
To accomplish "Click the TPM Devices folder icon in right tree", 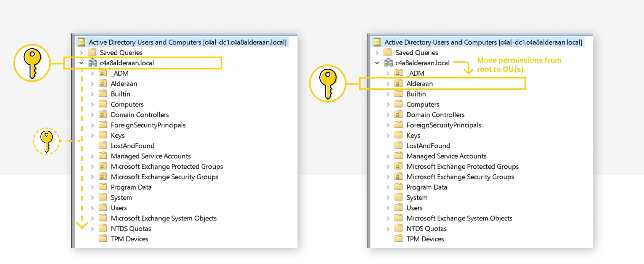I will (x=398, y=239).
